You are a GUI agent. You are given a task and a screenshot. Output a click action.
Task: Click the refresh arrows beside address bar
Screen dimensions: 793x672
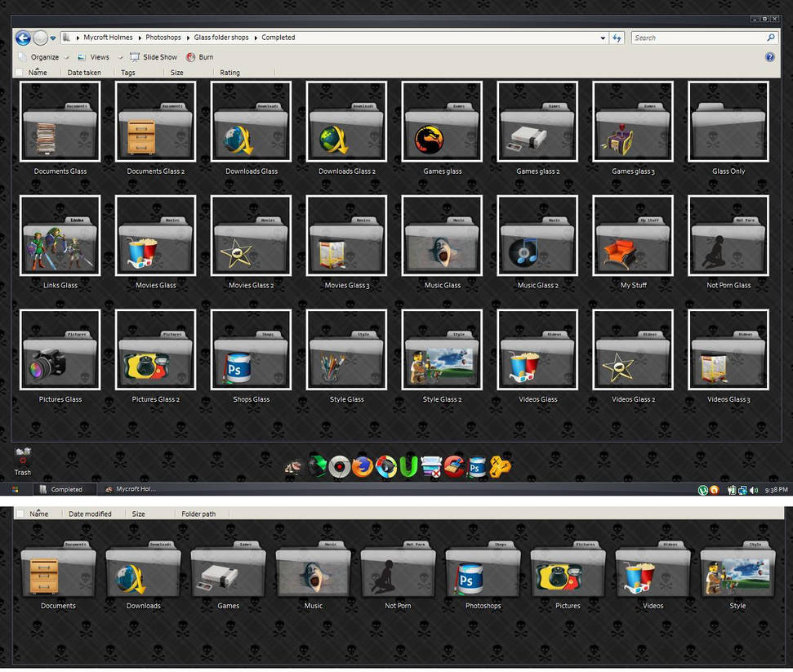coord(617,38)
